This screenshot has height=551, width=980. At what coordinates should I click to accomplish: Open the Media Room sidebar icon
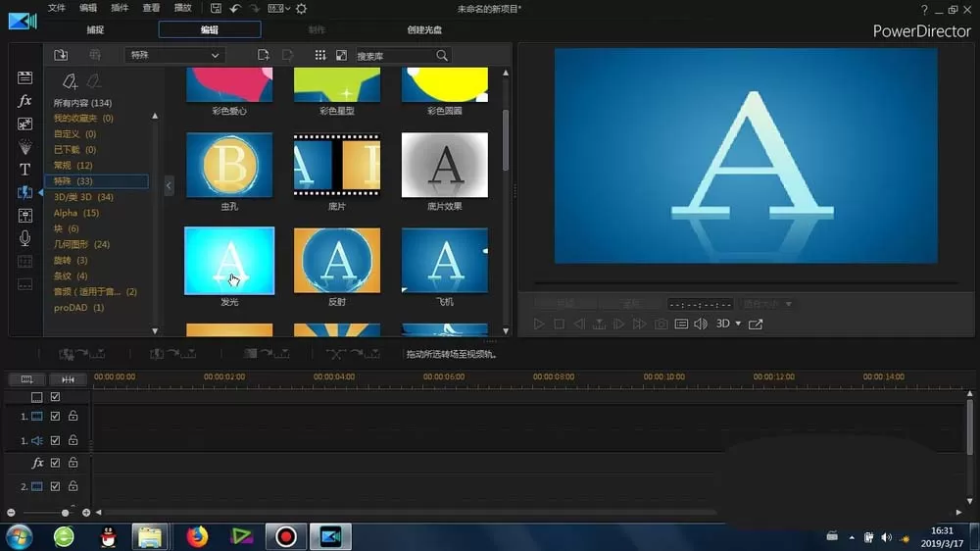click(x=24, y=77)
